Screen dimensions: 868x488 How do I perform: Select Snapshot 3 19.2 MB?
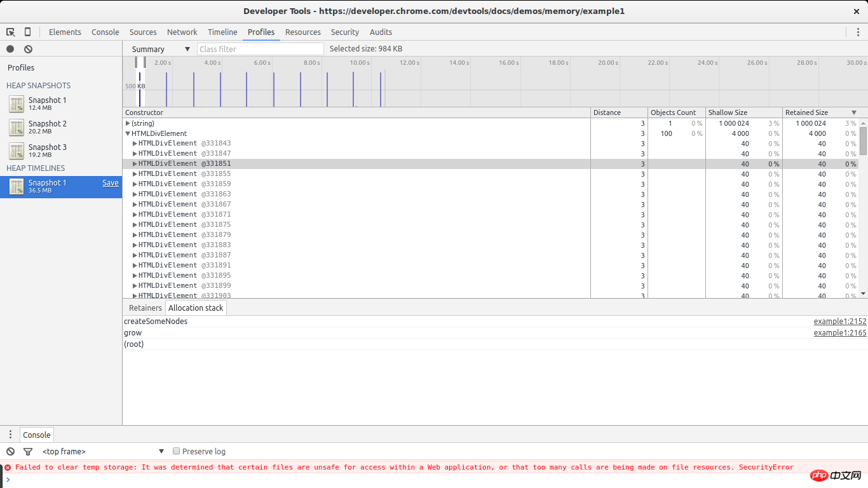tap(61, 151)
